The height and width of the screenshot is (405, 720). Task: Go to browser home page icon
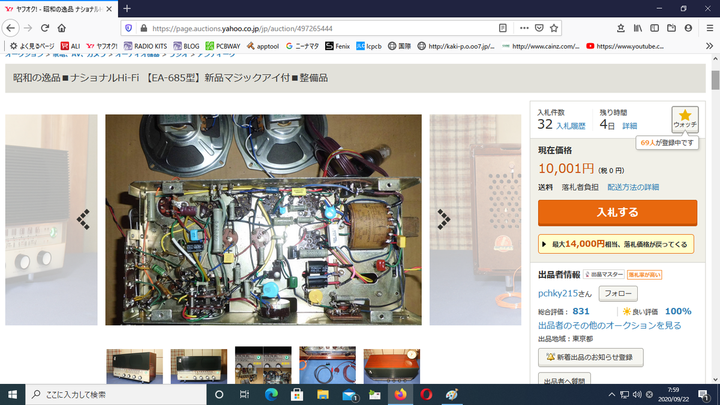pos(63,28)
